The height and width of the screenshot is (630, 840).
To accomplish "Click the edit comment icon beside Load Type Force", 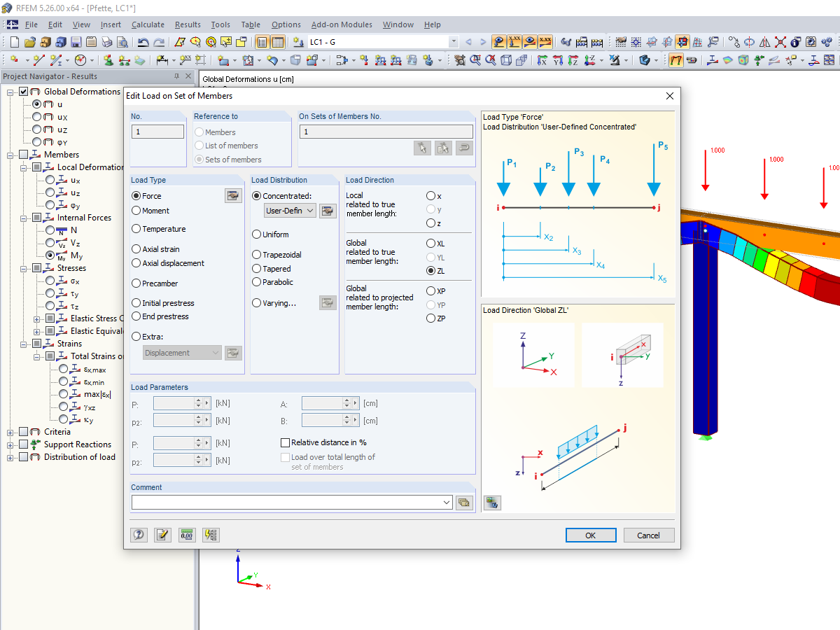I will tap(233, 195).
